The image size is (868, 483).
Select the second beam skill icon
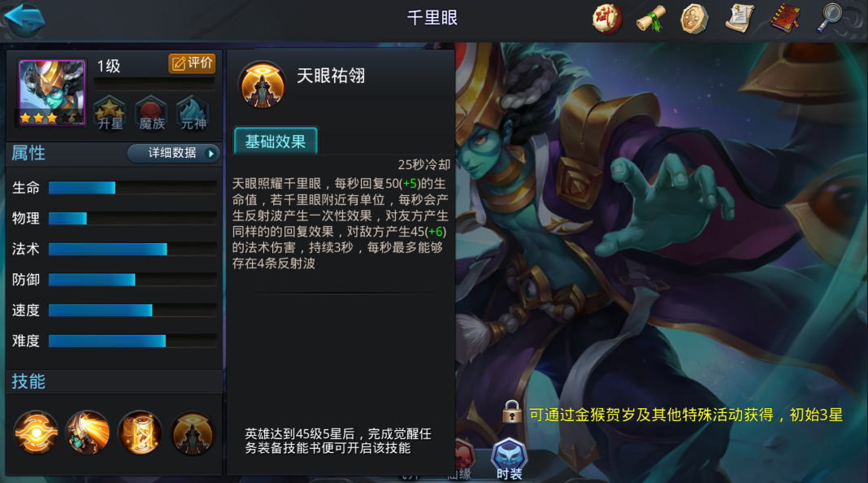tap(88, 433)
